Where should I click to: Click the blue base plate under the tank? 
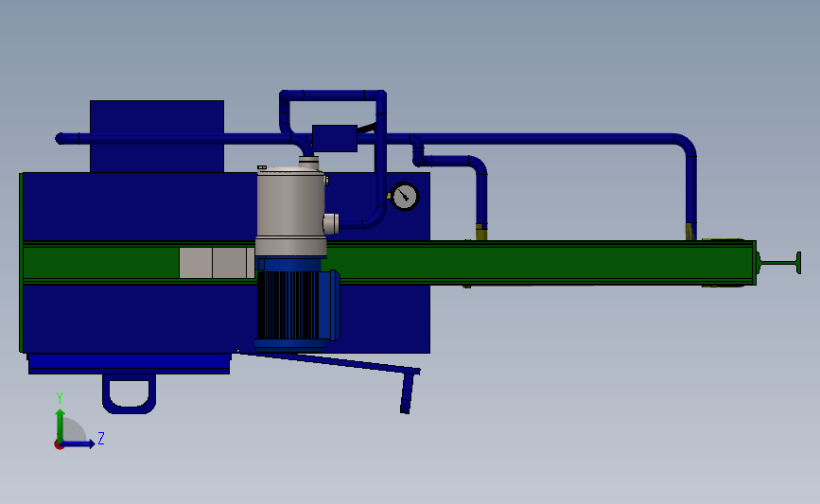[130, 364]
